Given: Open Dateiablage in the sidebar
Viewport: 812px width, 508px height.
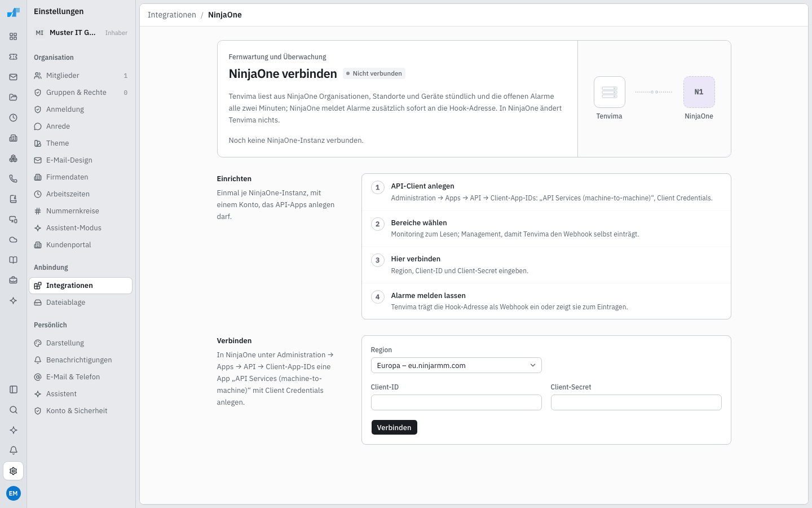Looking at the screenshot, I should [x=81, y=303].
